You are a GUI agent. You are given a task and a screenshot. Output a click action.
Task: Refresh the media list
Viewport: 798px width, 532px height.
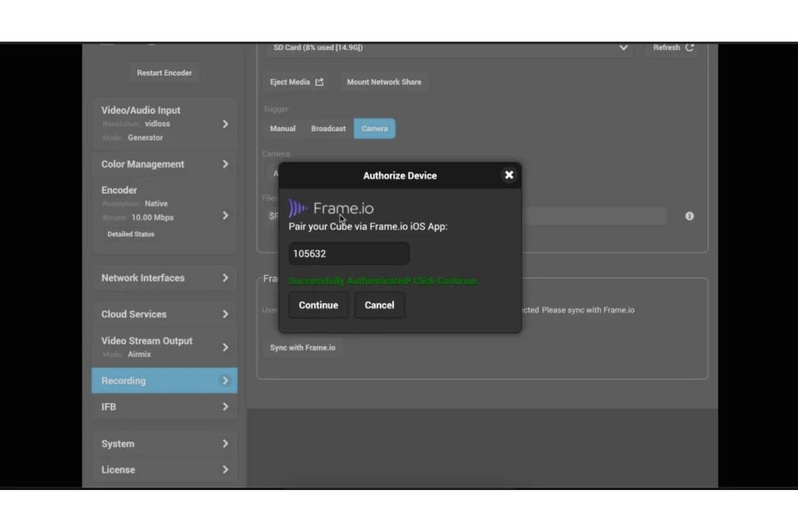point(673,48)
